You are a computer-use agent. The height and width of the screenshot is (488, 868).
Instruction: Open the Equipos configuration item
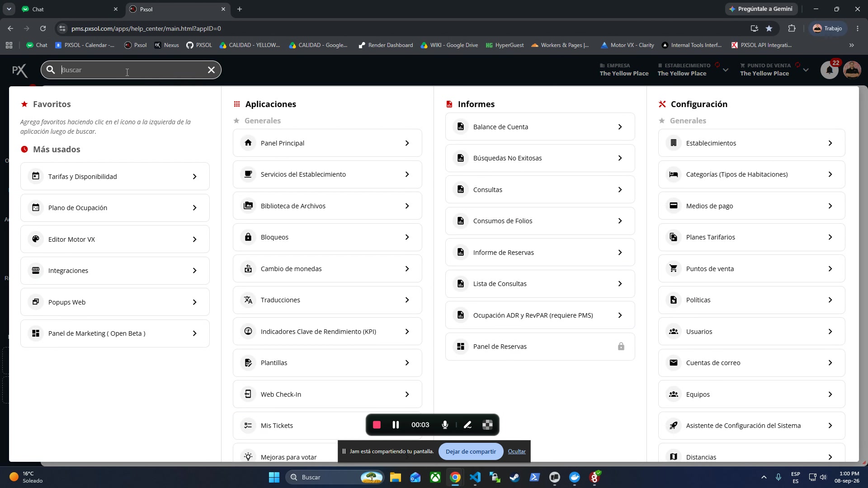pyautogui.click(x=751, y=394)
